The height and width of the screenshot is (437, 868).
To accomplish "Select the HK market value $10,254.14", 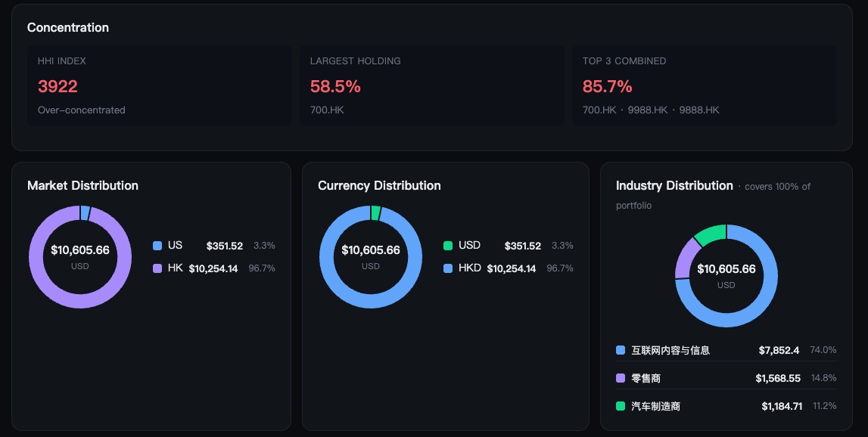I will (213, 269).
